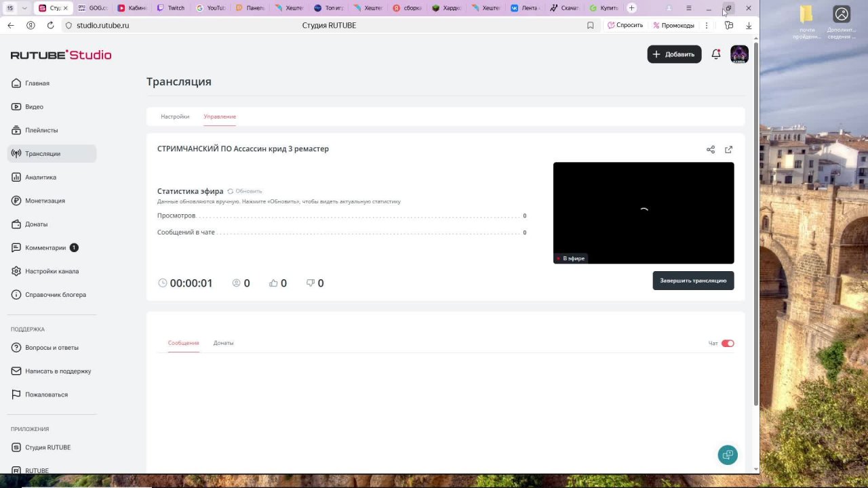The width and height of the screenshot is (868, 488).
Task: Click the Спросить button in the browser toolbar
Action: pos(625,25)
